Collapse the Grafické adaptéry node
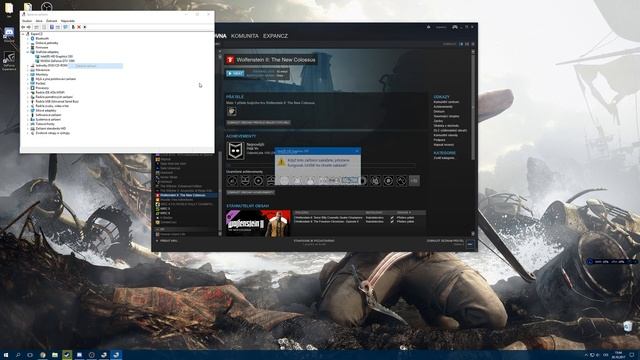 pos(28,52)
